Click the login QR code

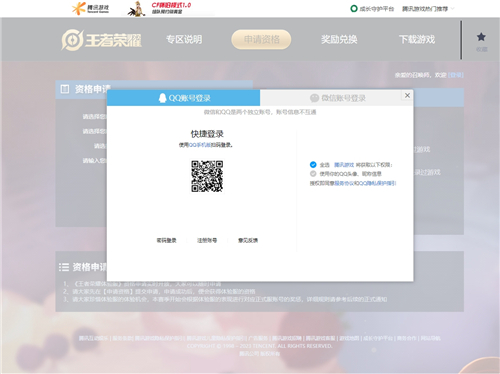tap(207, 176)
